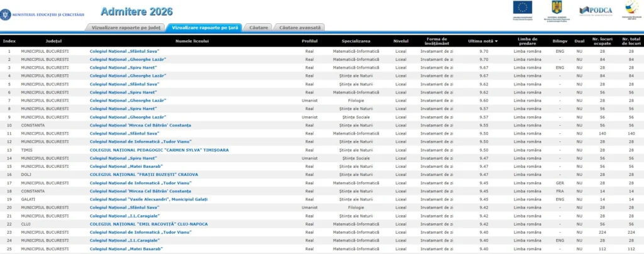Sort by the Numele liceului column header

click(x=192, y=41)
